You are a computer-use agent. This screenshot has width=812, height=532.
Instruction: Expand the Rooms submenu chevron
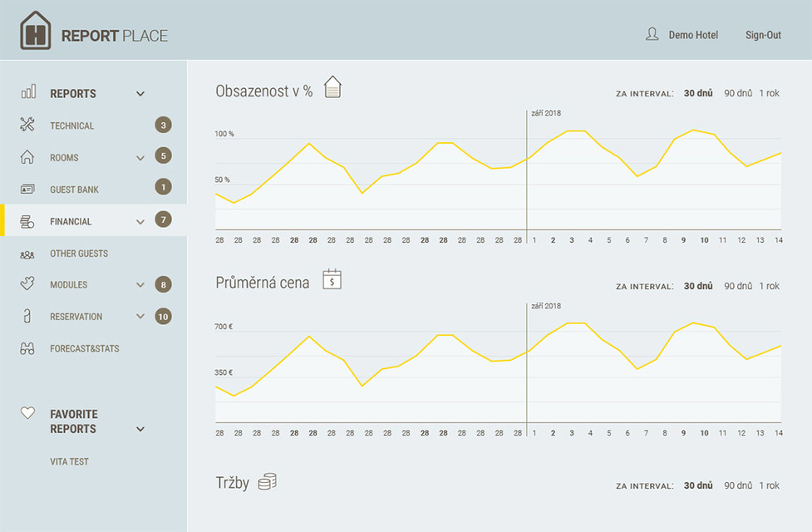pos(140,157)
